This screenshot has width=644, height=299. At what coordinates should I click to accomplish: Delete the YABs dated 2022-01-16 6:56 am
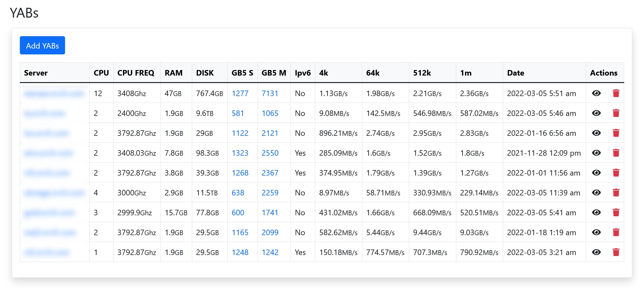(x=616, y=133)
